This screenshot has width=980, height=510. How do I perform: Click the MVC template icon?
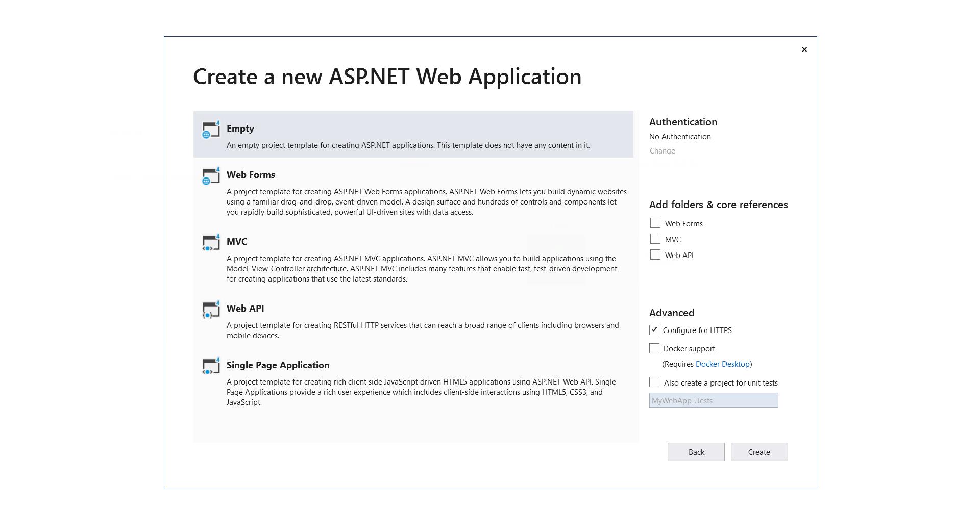211,243
